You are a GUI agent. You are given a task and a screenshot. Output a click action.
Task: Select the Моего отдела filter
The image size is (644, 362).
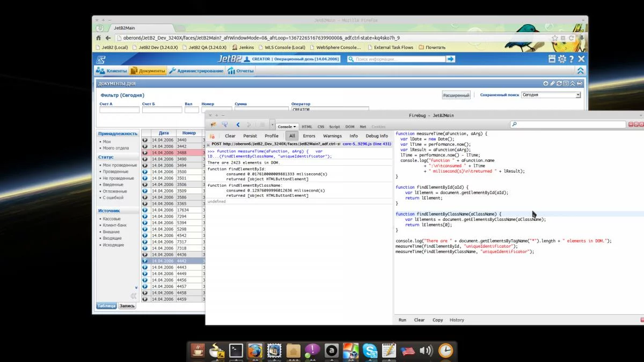115,148
